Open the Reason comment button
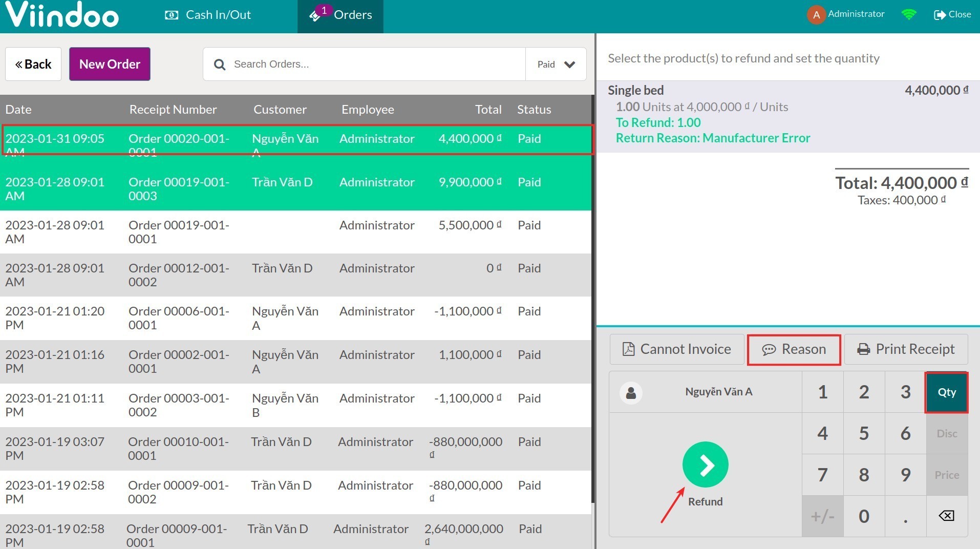This screenshot has height=549, width=980. coord(794,349)
